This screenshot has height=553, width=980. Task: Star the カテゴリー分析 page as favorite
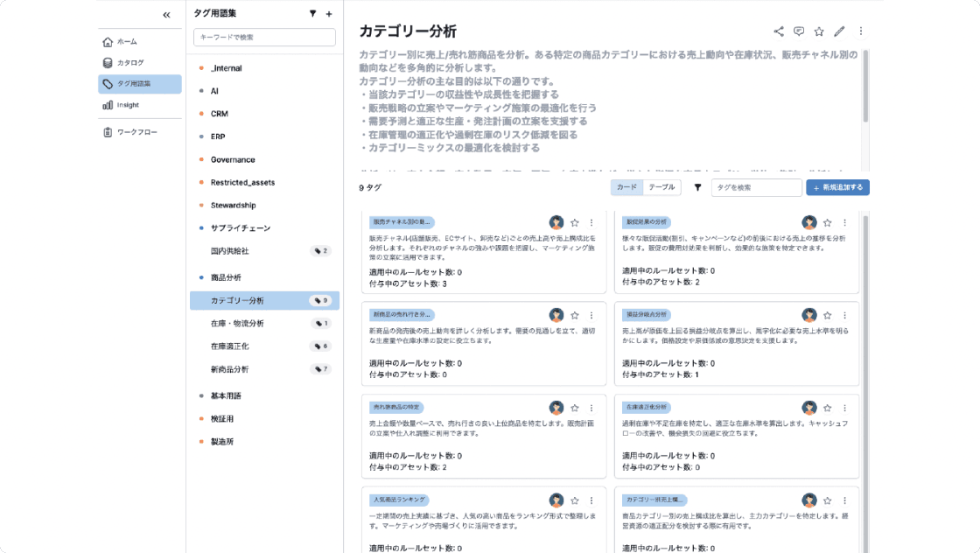819,31
